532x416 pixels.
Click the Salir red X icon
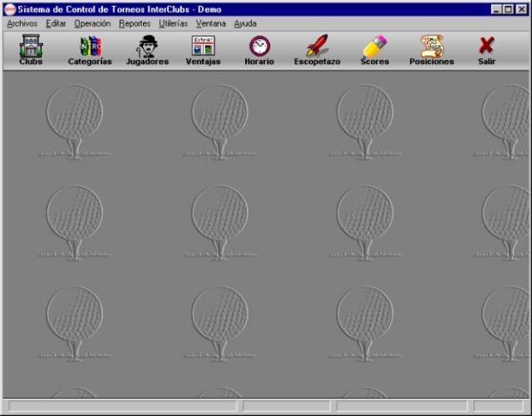[x=487, y=50]
